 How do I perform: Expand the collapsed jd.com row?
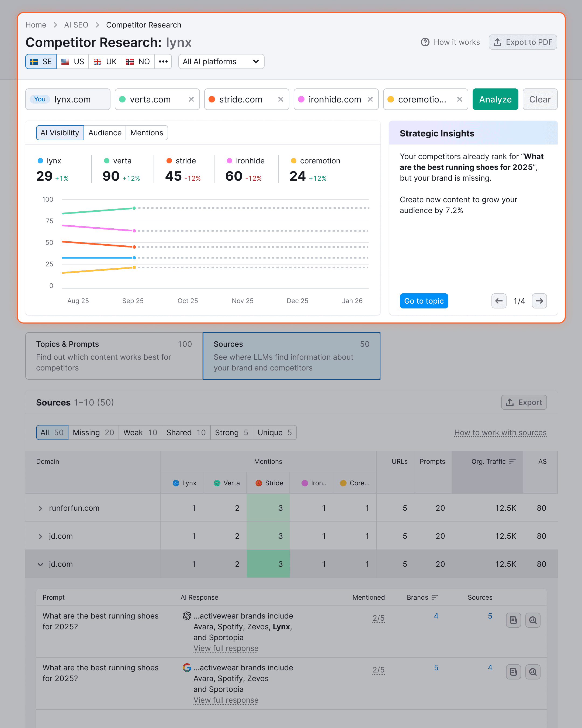coord(40,536)
